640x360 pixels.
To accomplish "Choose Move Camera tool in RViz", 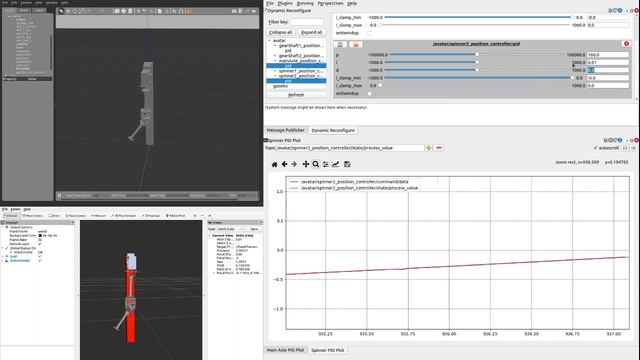I will pos(33,216).
